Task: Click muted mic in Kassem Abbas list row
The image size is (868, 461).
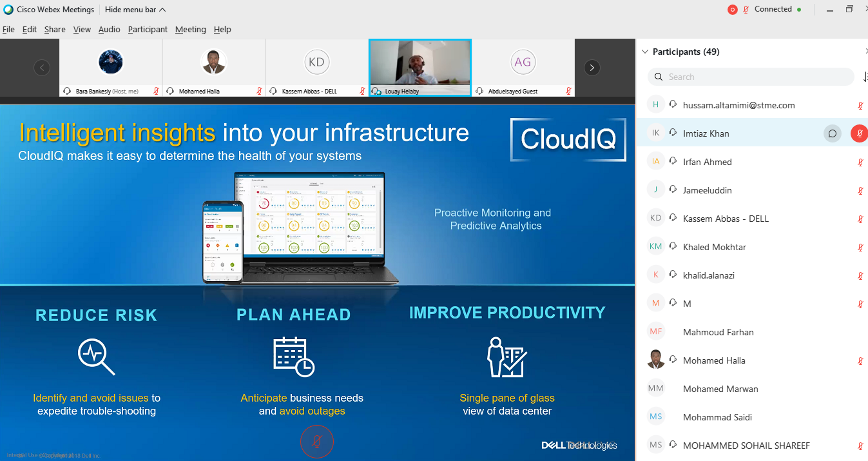Action: tap(860, 219)
